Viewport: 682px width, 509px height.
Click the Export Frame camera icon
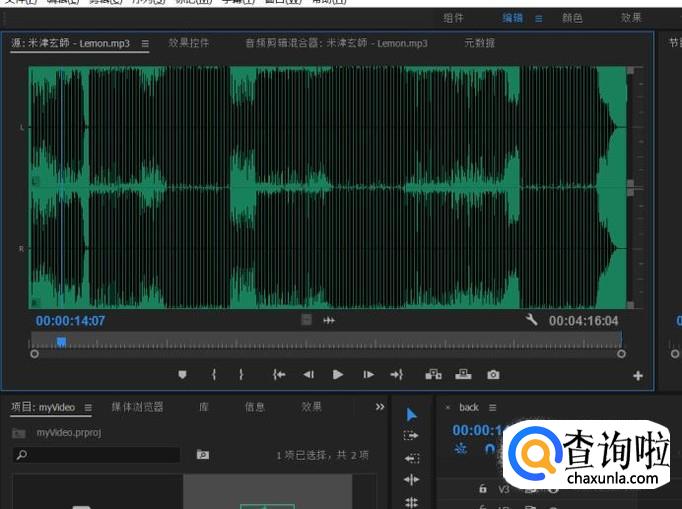pos(493,374)
